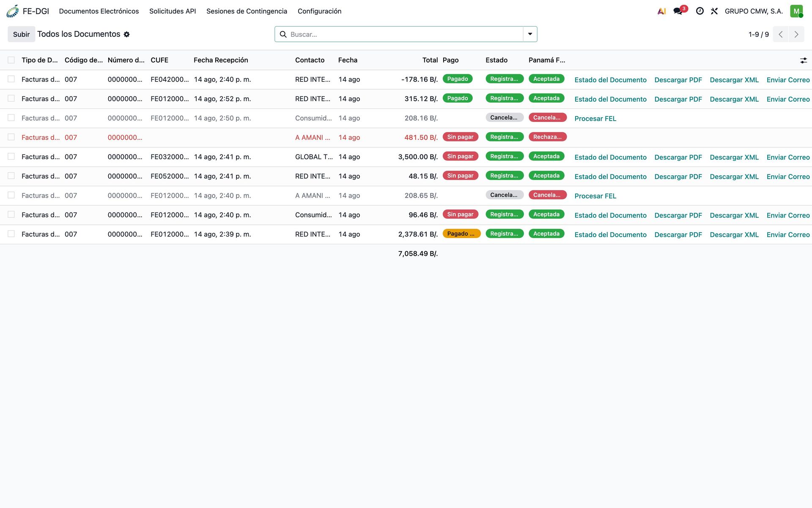Sort by the Tipo de D... column header
This screenshot has height=508, width=812.
pyautogui.click(x=40, y=60)
